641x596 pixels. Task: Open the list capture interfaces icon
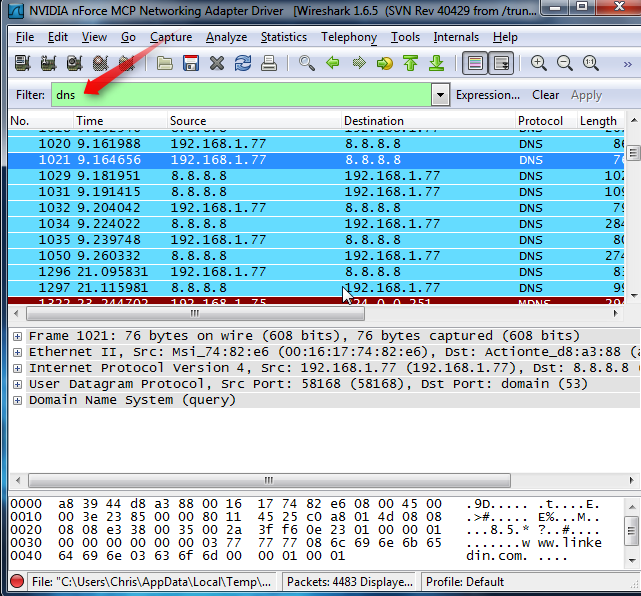(x=22, y=63)
